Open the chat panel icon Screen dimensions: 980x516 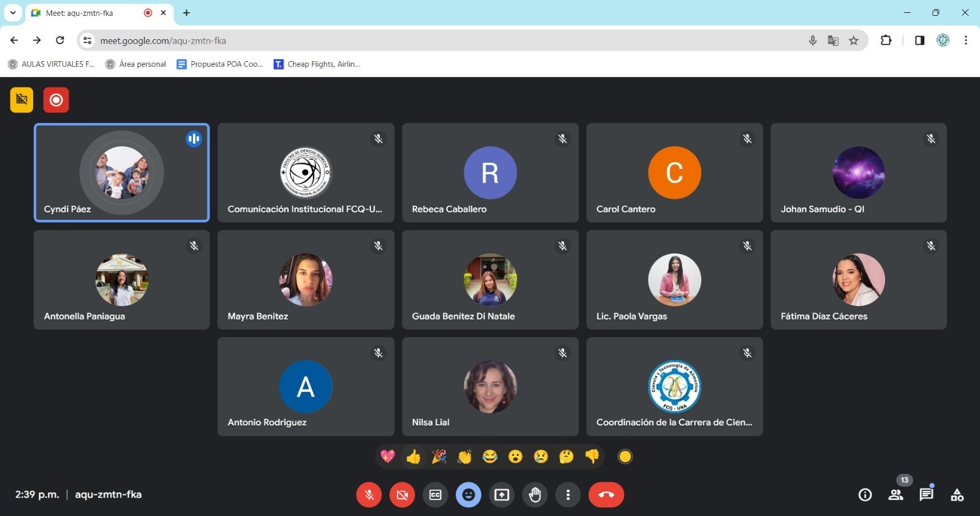pyautogui.click(x=926, y=495)
